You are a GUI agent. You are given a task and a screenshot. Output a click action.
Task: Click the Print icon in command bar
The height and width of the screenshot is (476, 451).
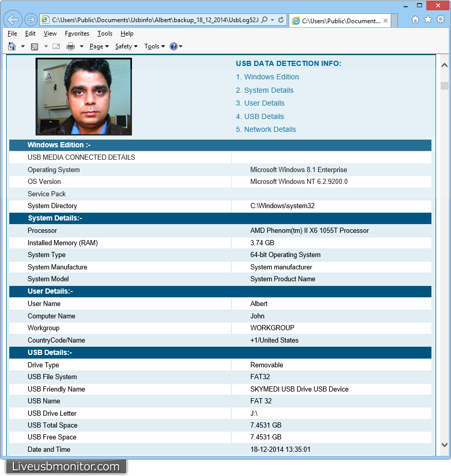tap(71, 46)
